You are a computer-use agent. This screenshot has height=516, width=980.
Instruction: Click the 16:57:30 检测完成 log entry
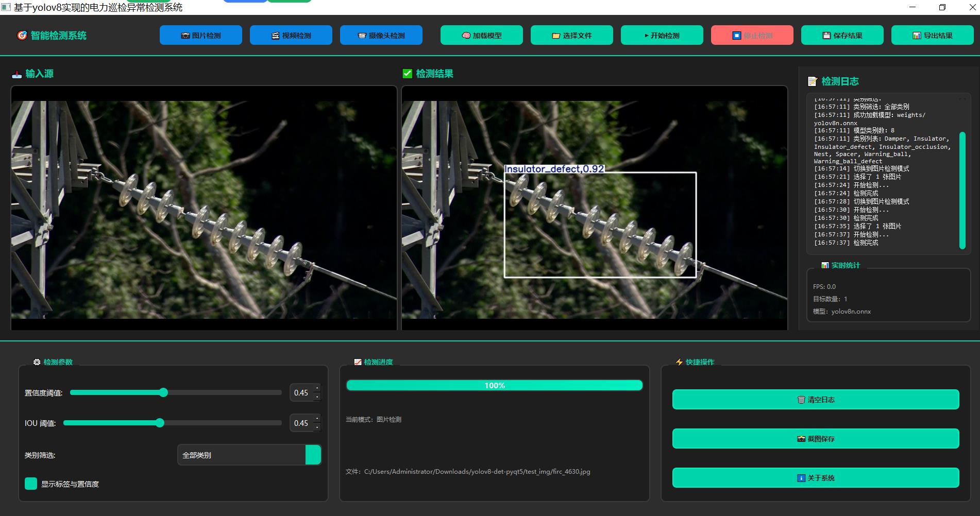tap(846, 218)
